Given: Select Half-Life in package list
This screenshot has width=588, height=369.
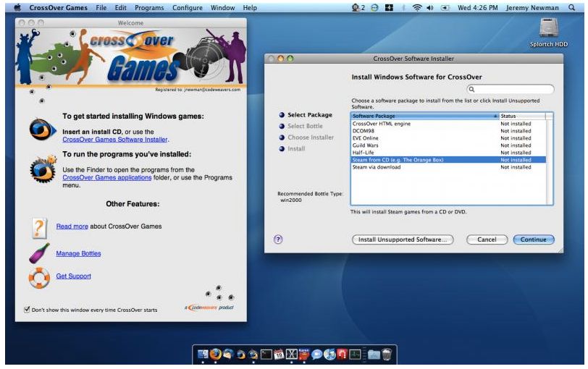Looking at the screenshot, I should (x=448, y=153).
